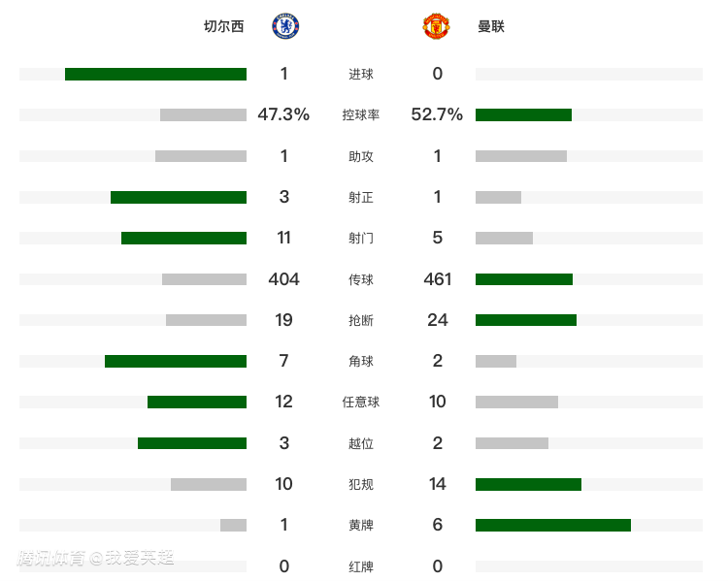
Task: Click Manchester United's 461 passes bar
Action: click(524, 279)
